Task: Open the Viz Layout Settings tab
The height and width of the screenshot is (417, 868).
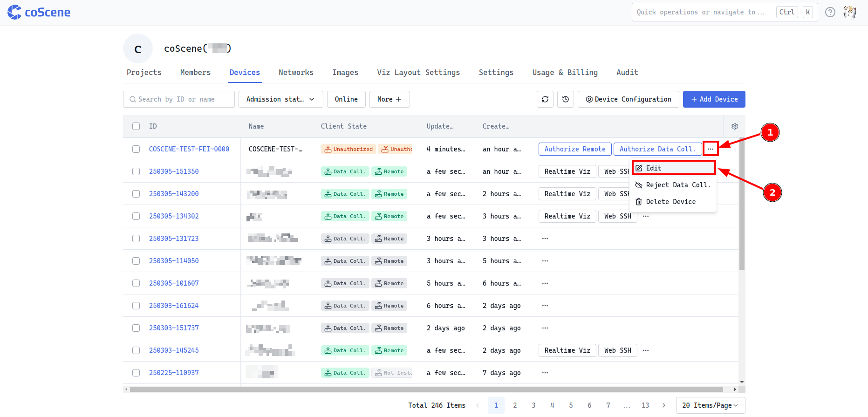Action: [x=418, y=72]
